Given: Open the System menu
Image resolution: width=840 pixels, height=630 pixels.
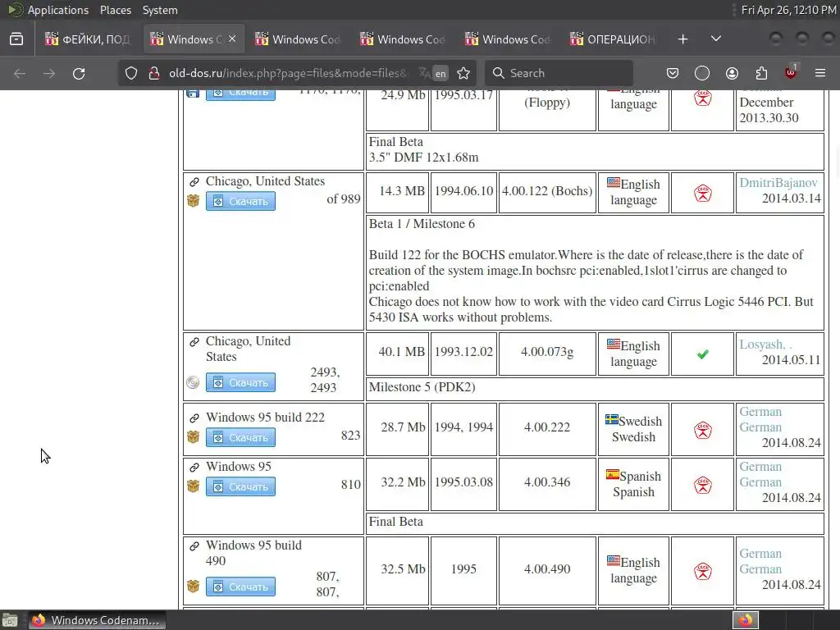Looking at the screenshot, I should coord(160,10).
